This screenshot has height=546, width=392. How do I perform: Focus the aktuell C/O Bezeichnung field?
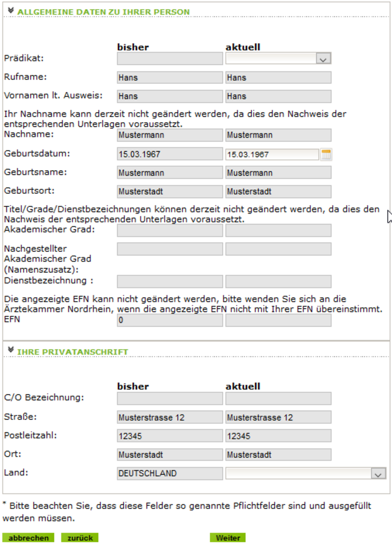coord(278,398)
